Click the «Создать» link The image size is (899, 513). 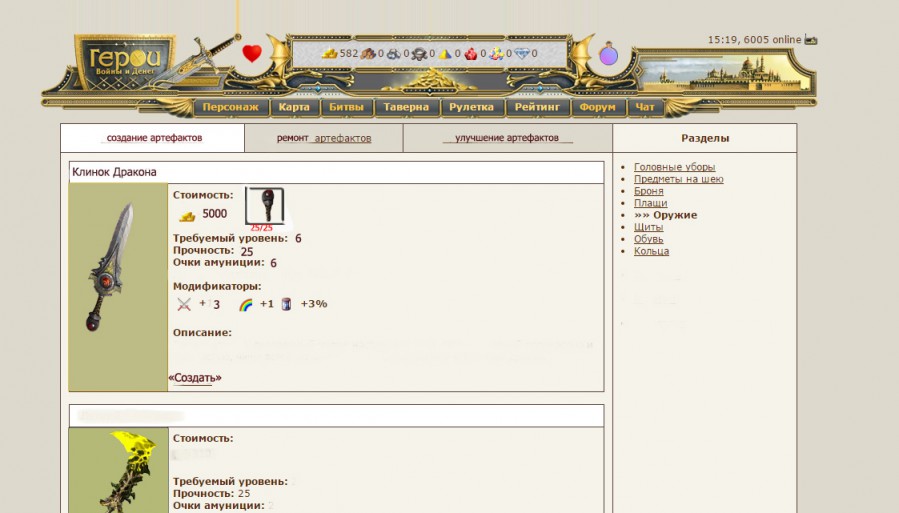click(x=195, y=378)
